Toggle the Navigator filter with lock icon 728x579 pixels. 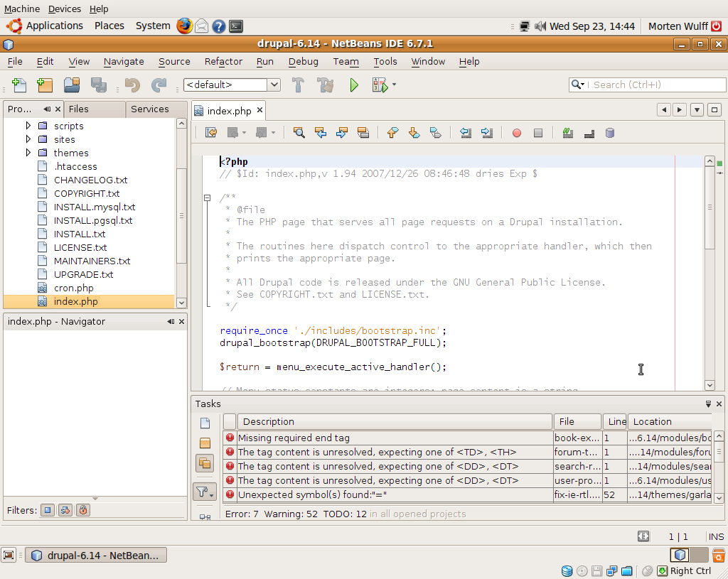pos(83,510)
